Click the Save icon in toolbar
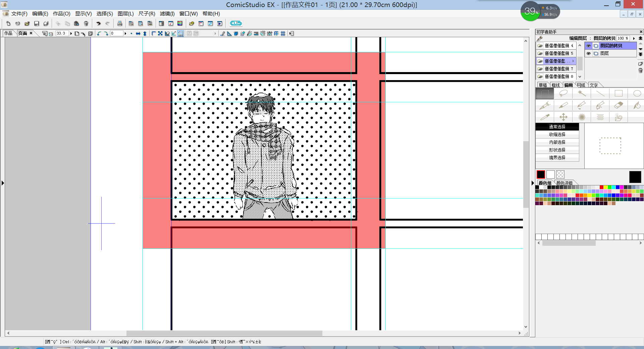The image size is (644, 349). (37, 23)
